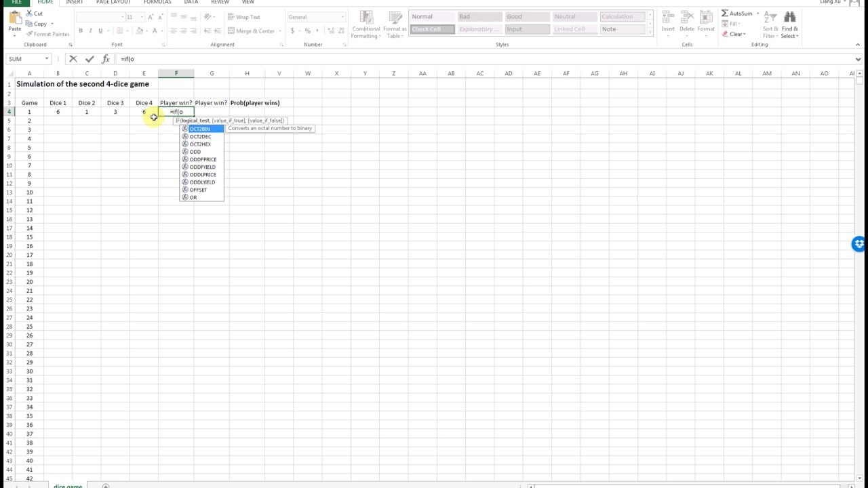Expand the Merge & Center dropdown arrow
Image resolution: width=868 pixels, height=488 pixels.
[x=279, y=30]
